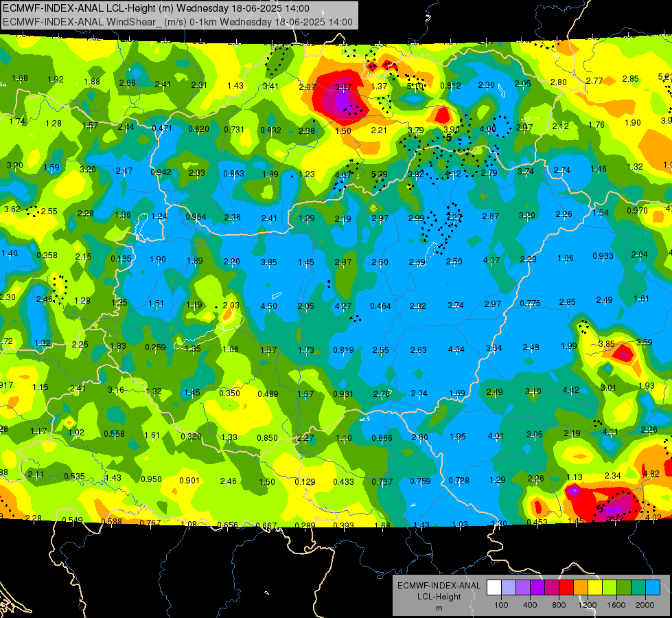This screenshot has height=618, width=672.
Task: Click the wind shear value 4.42
Action: pos(570,390)
